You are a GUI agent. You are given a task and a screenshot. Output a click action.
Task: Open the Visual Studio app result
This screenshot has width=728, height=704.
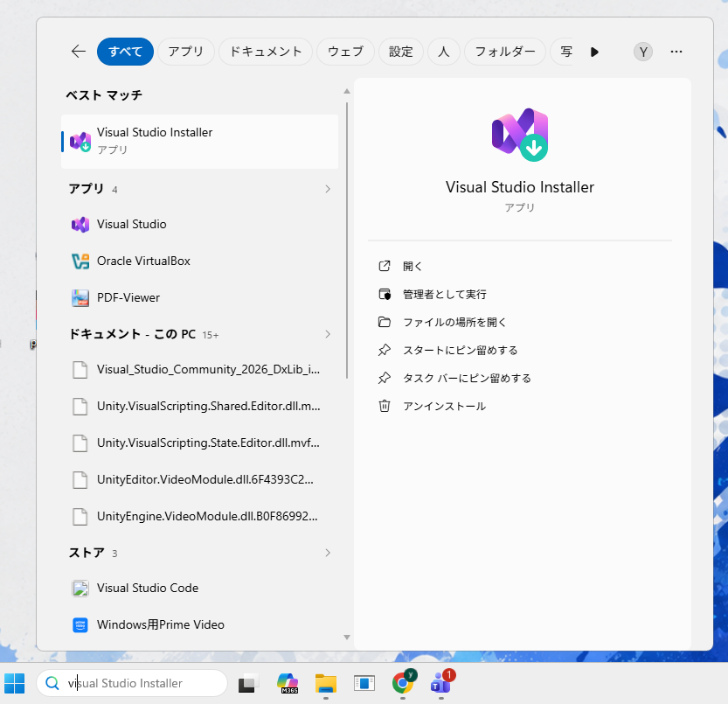click(199, 225)
